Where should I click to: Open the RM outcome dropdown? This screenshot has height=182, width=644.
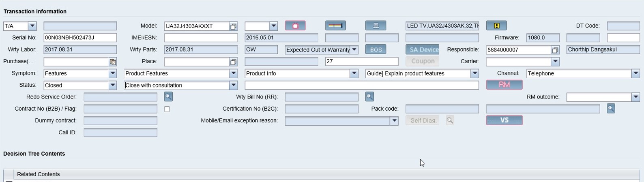click(635, 97)
